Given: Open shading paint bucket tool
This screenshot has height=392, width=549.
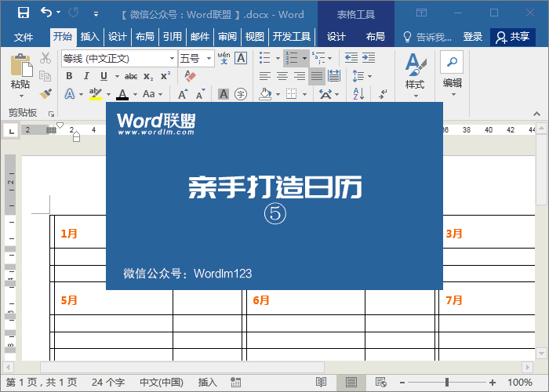Looking at the screenshot, I should 265,94.
